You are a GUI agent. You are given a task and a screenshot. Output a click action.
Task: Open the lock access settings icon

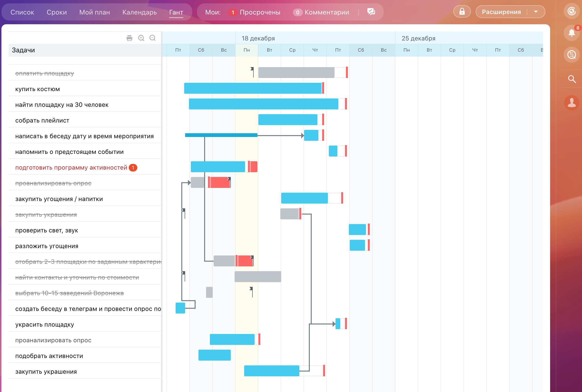click(462, 12)
